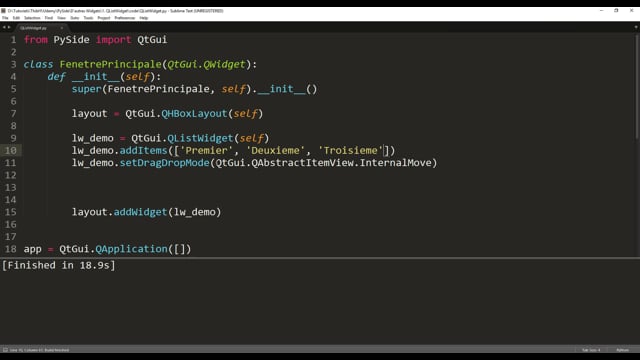
Task: Click on 'InternalMove' in line 11
Action: click(396, 163)
